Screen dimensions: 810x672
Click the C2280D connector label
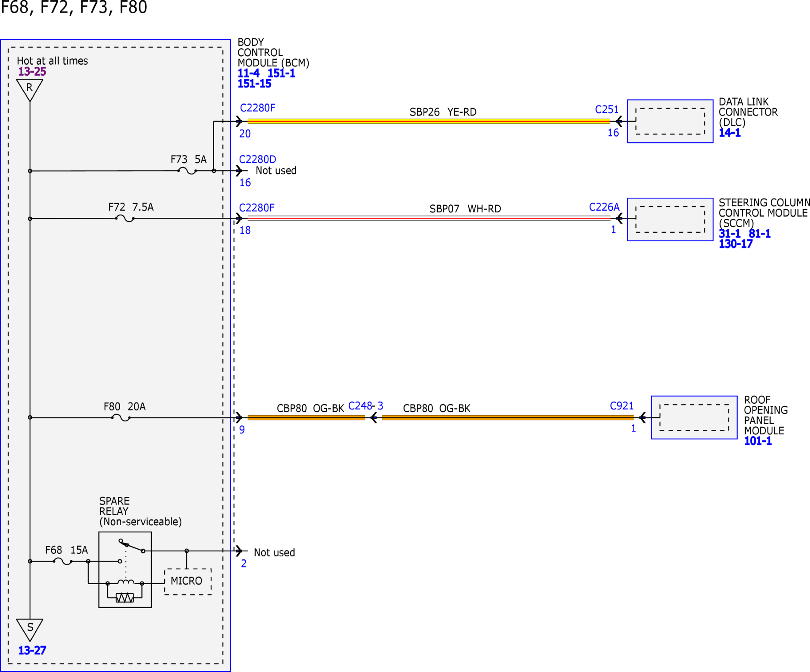pyautogui.click(x=258, y=159)
